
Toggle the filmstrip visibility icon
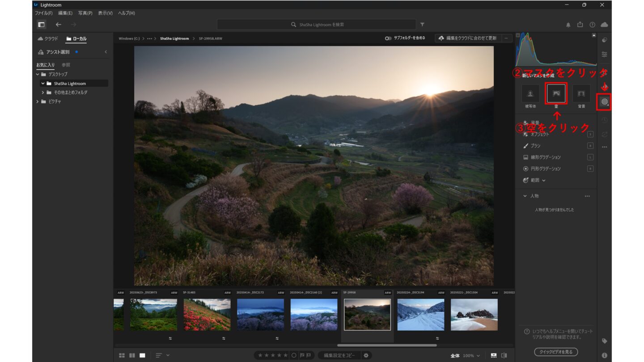coord(494,355)
